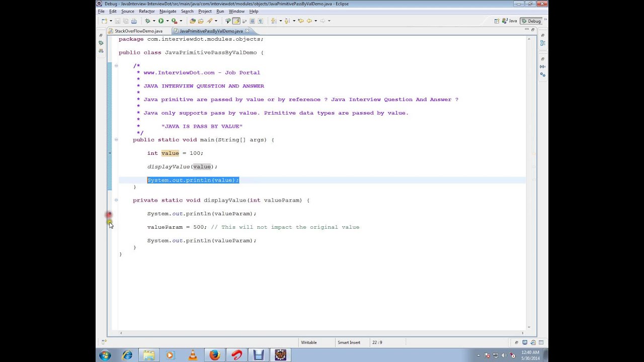The width and height of the screenshot is (644, 362).
Task: Collapse the comment block fold marker
Action: 116,65
